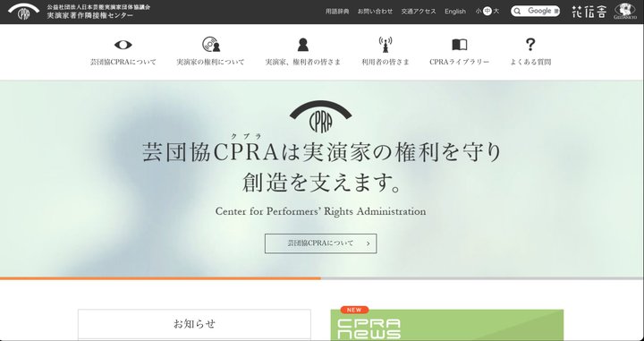Click the open book icon
Image resolution: width=644 pixels, height=341 pixels.
pyautogui.click(x=460, y=45)
